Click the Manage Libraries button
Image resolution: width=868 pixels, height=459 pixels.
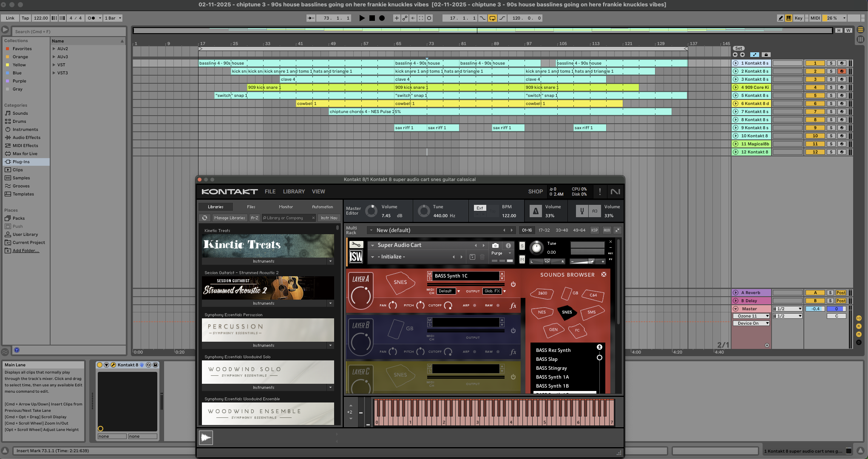tap(230, 218)
